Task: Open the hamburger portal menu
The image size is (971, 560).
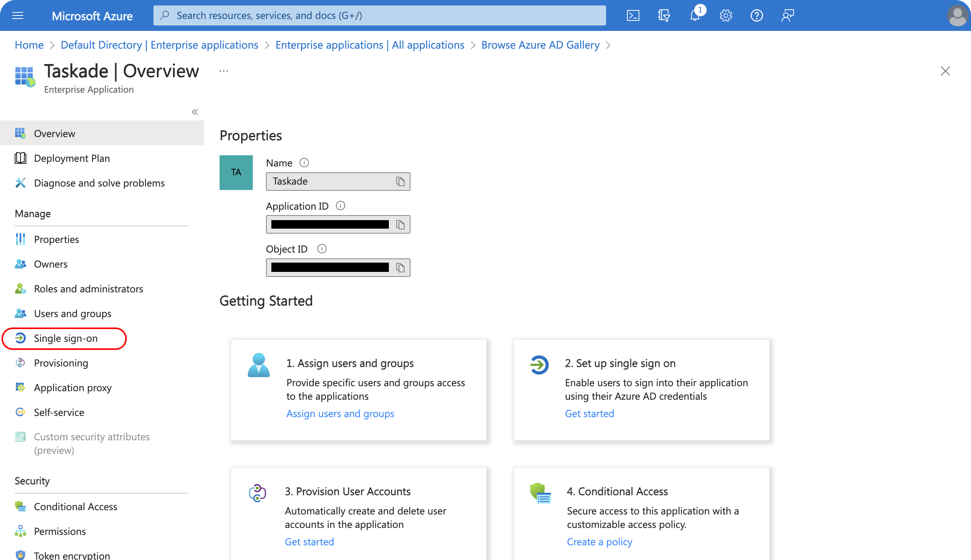Action: point(18,15)
